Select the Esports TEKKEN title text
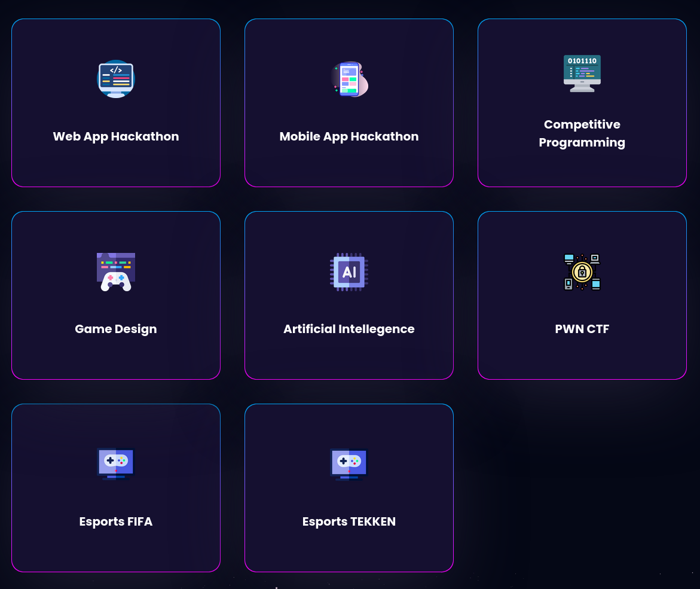 coord(349,521)
